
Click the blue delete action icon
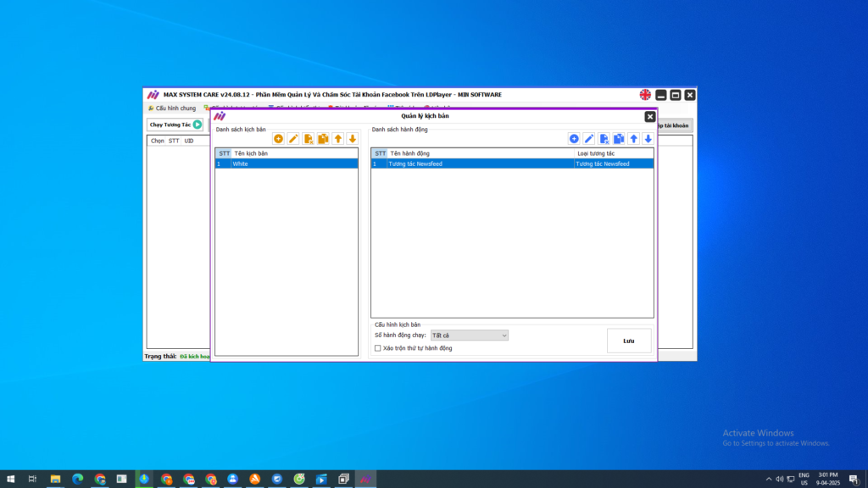(604, 138)
